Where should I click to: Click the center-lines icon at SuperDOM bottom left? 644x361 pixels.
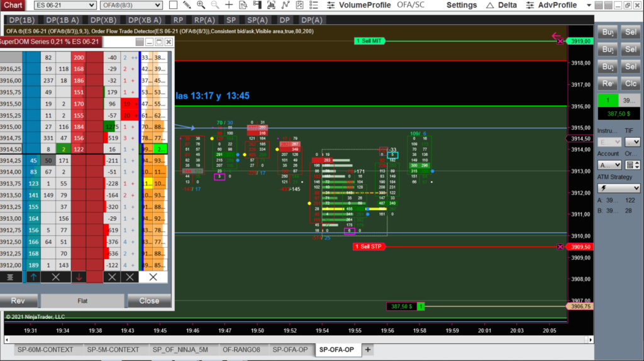tap(10, 277)
